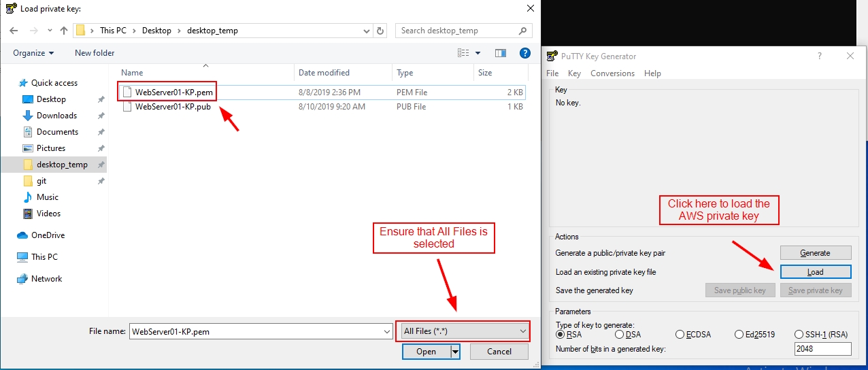Go forward with the forward arrow
Image resolution: width=868 pixels, height=370 pixels.
point(33,31)
